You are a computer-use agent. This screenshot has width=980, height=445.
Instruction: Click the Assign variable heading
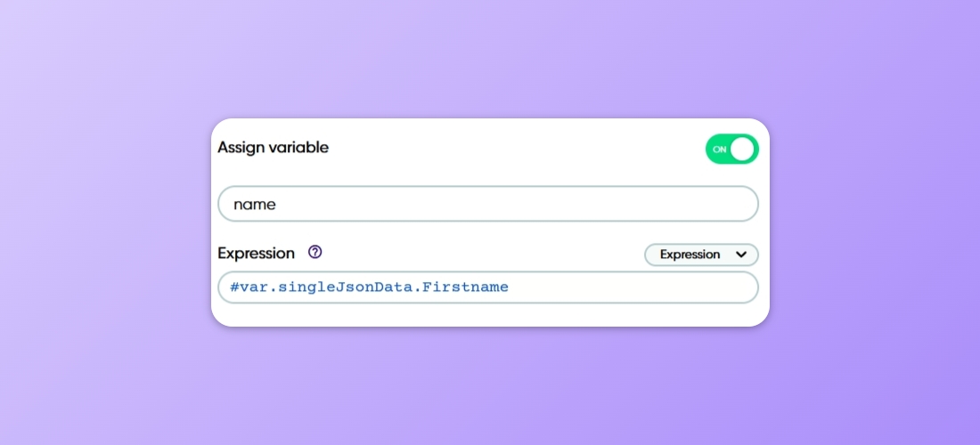coord(273,148)
